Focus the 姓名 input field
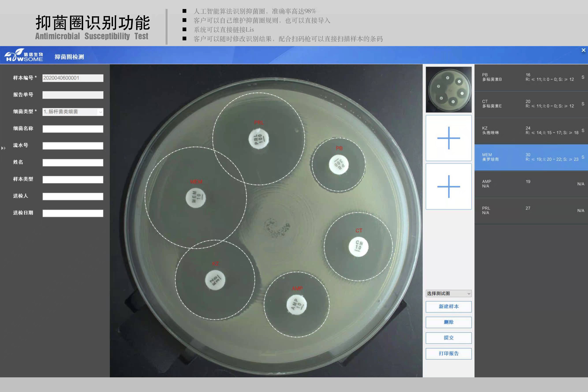 coord(73,162)
